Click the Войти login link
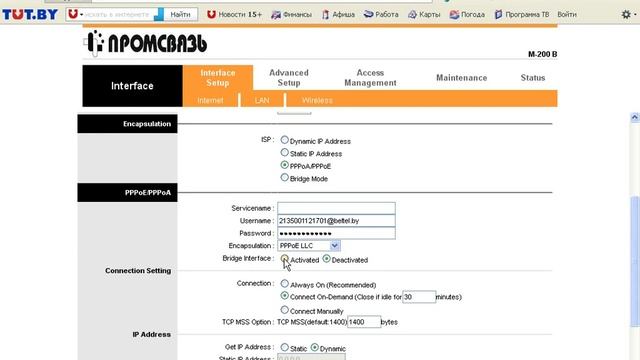Screen dimensions: 640x360 [x=567, y=14]
